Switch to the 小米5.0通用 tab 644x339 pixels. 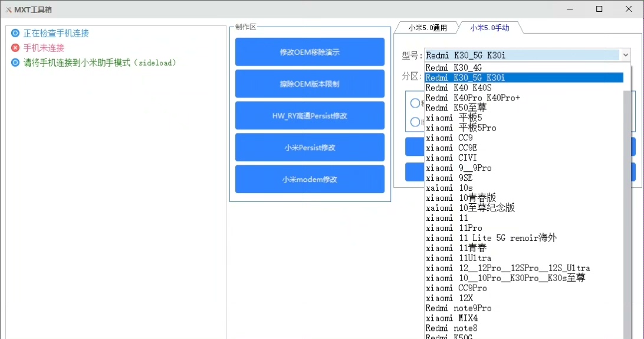point(427,28)
